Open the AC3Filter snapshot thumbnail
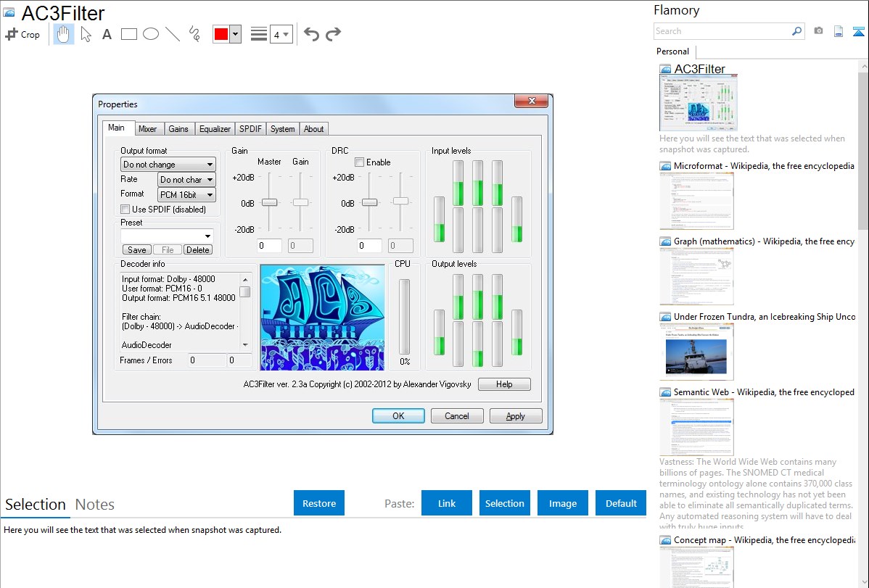869x588 pixels. coord(699,103)
